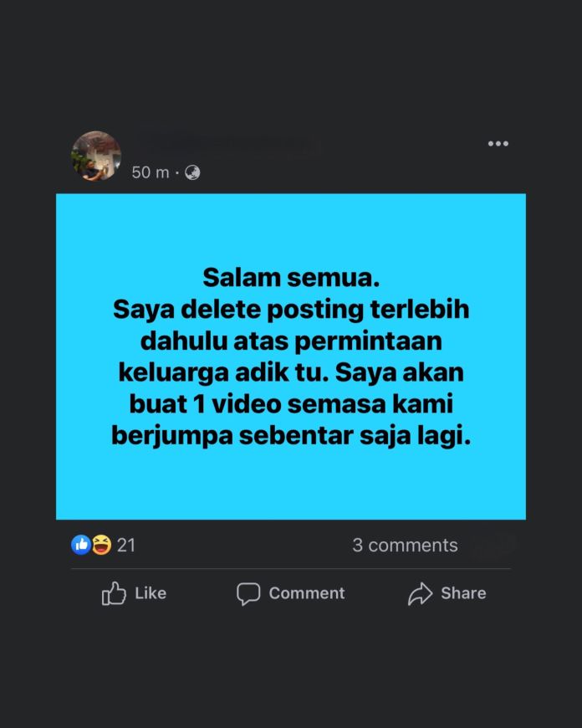Tap the thumbs-up outline Like icon

114,593
